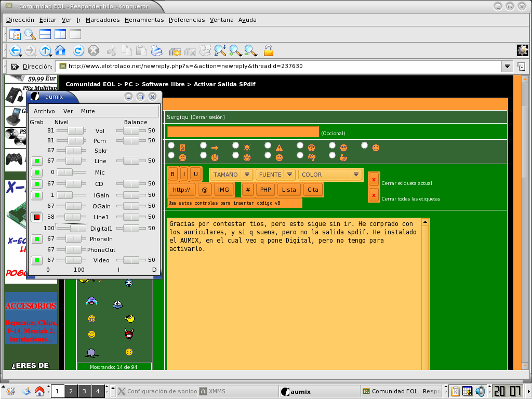Click the Cerrar sesión link

tap(207, 117)
